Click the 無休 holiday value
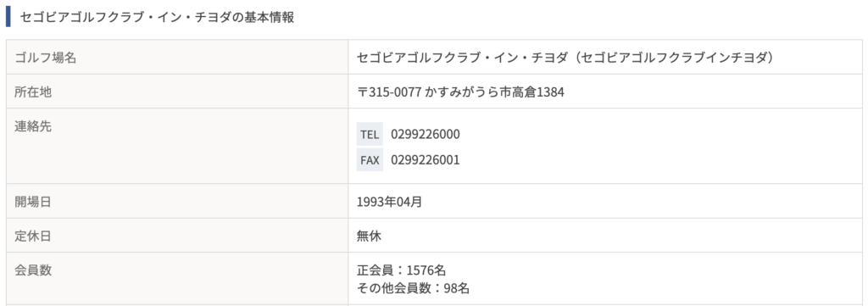This screenshot has height=306, width=868. coord(370,236)
